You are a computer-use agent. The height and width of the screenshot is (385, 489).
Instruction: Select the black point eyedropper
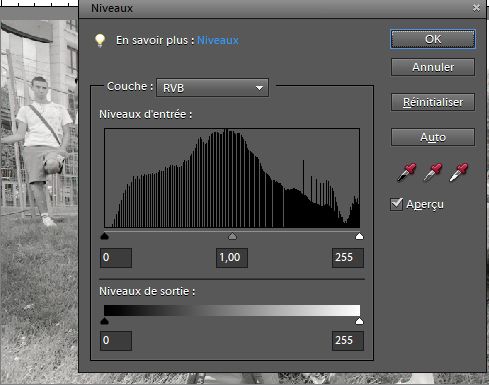click(407, 172)
